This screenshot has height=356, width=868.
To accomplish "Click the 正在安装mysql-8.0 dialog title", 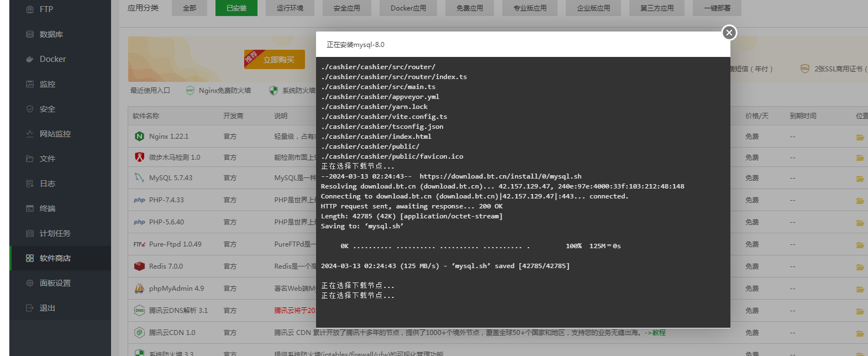I will [355, 45].
